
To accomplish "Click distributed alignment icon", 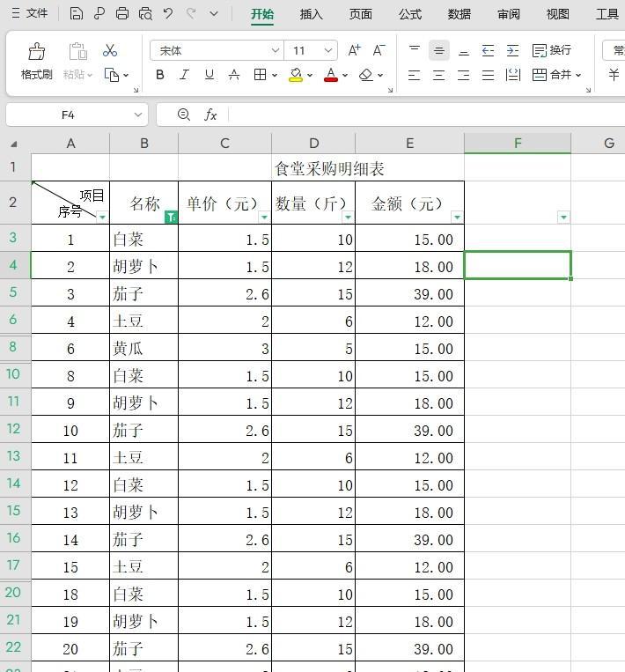I will [x=513, y=75].
